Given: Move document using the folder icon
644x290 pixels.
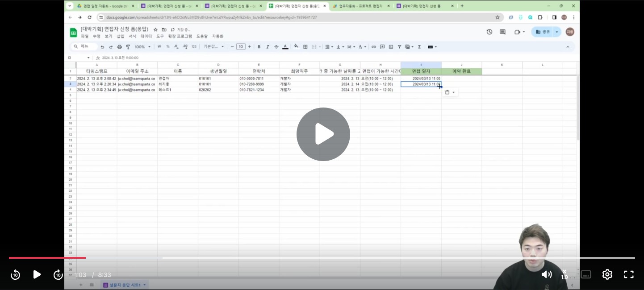Looking at the screenshot, I should (164, 29).
